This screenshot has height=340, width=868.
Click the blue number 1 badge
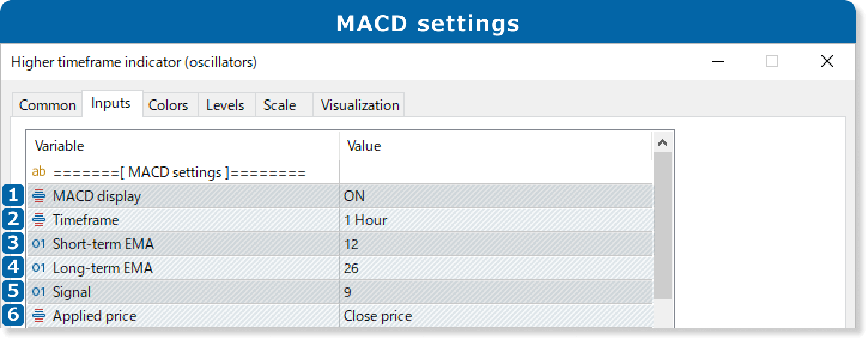click(x=13, y=196)
